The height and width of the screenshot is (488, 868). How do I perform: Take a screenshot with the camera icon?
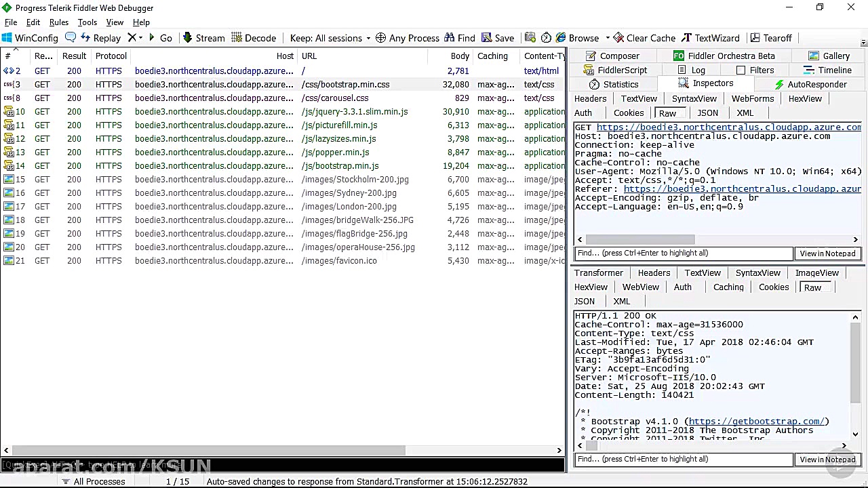coord(530,38)
